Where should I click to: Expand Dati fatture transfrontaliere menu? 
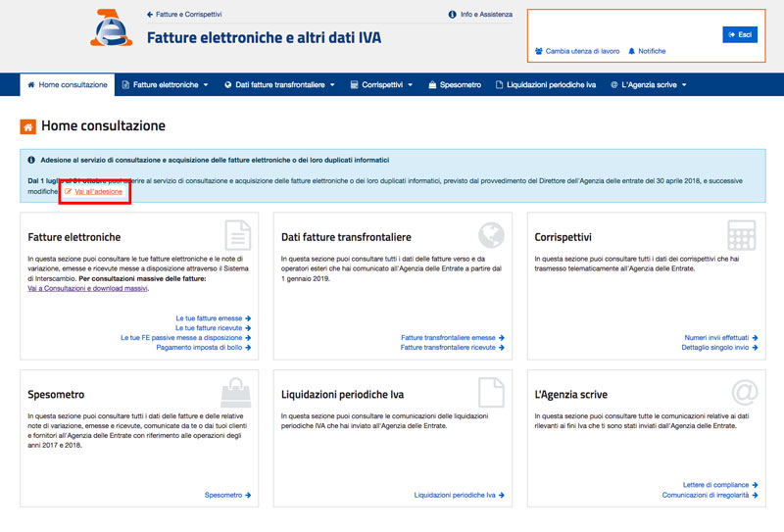(279, 85)
